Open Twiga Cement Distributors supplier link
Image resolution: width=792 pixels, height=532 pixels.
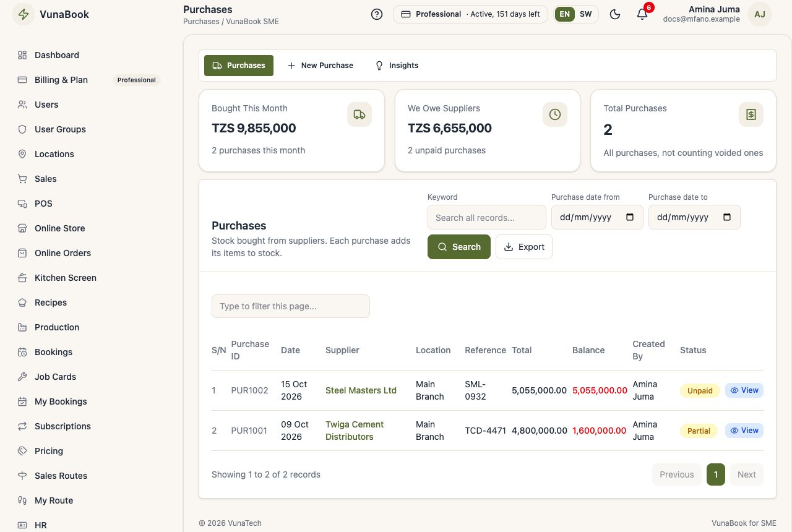(x=355, y=431)
